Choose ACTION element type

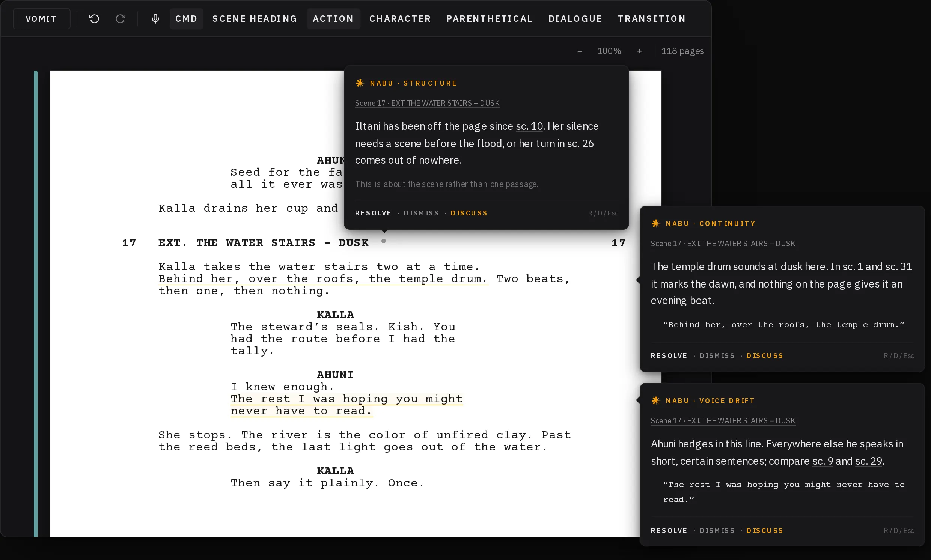[333, 18]
